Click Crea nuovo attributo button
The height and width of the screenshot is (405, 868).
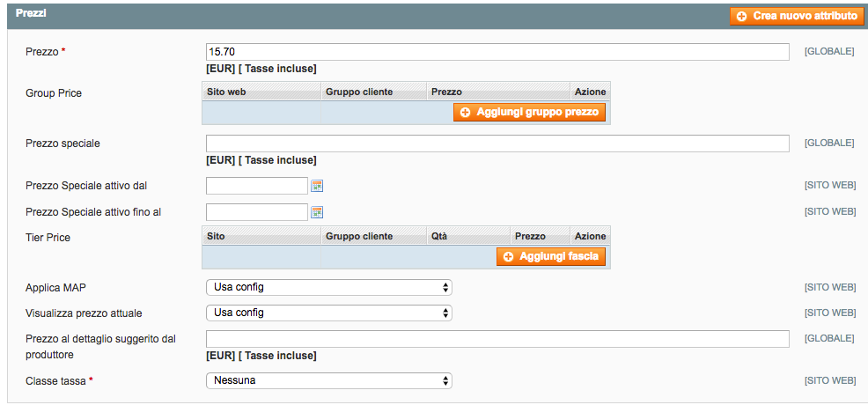point(797,16)
